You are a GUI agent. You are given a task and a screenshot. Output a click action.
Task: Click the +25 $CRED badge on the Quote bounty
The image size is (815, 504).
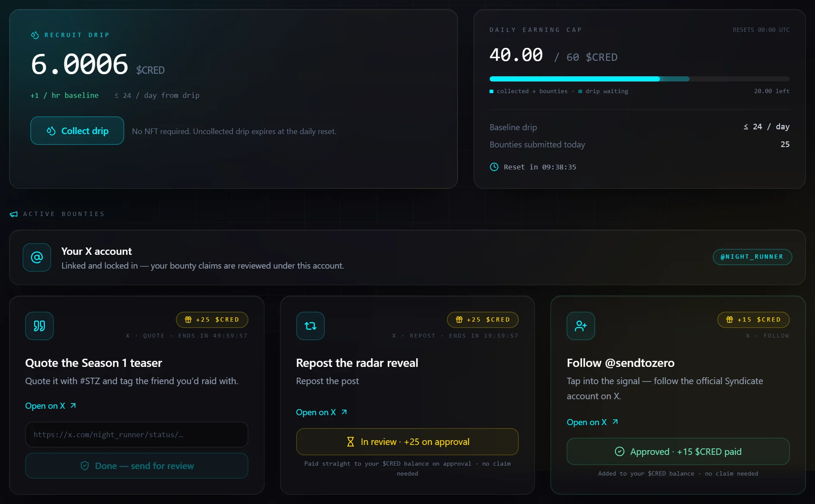212,319
